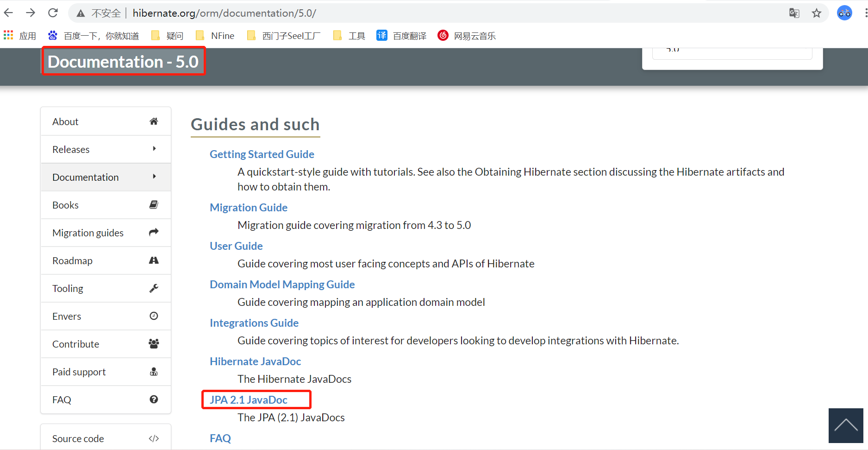Click the people icon beside Contribute
Viewport: 868px width, 450px height.
(x=154, y=344)
